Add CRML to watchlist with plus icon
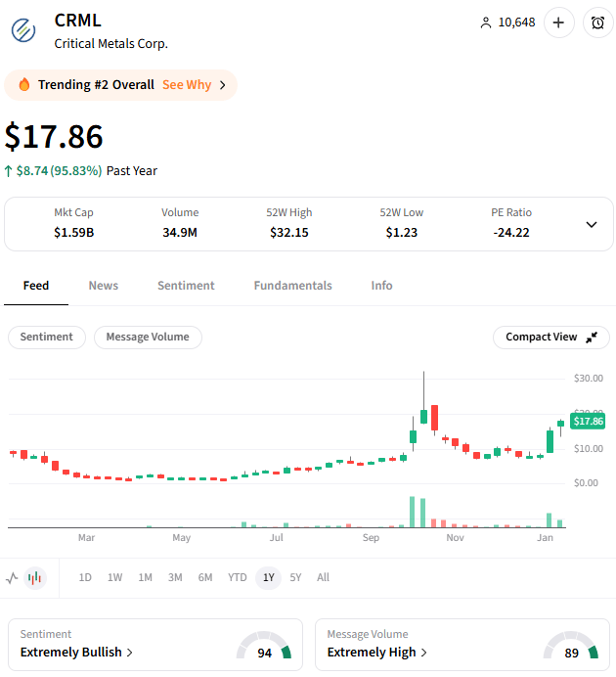The image size is (616, 677). click(x=558, y=23)
